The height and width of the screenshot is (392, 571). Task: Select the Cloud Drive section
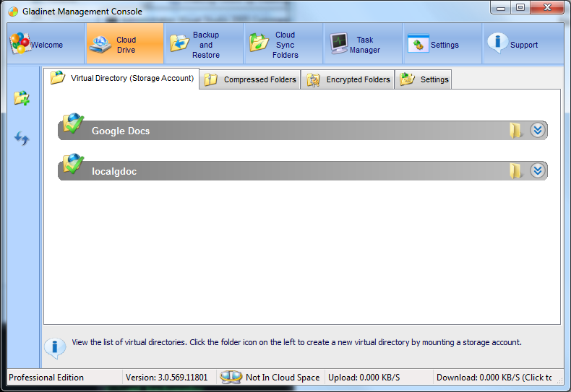(x=125, y=44)
